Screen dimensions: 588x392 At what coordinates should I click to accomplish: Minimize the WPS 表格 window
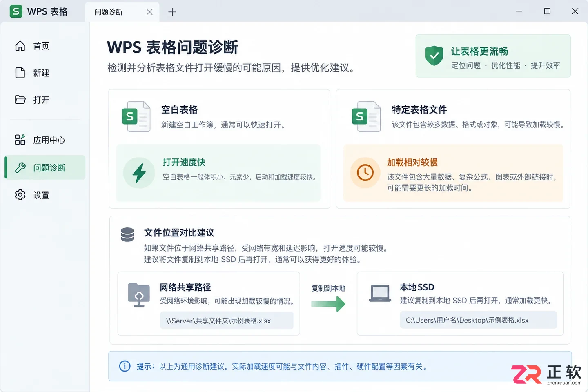tap(519, 11)
